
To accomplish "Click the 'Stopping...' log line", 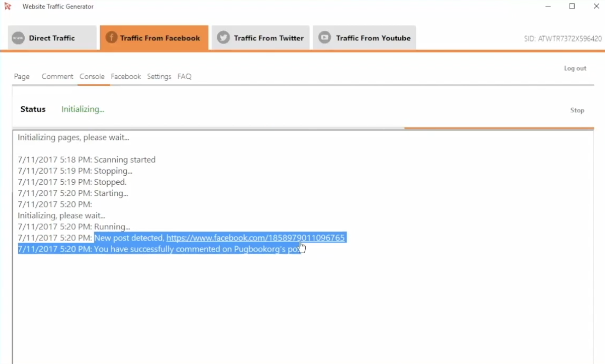I will click(x=75, y=171).
